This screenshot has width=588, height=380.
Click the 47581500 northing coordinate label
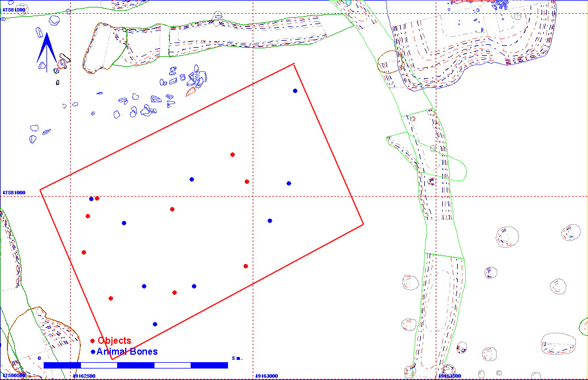pyautogui.click(x=14, y=10)
